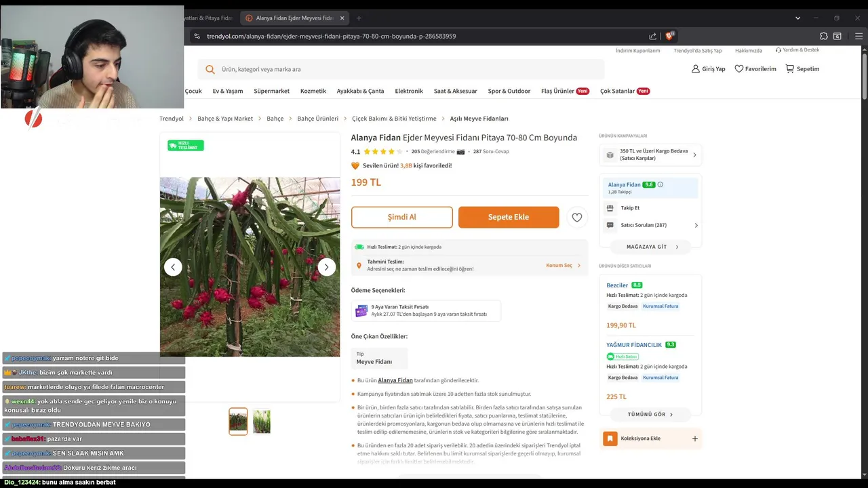Click the location pin icon at Tahmini Teslim
The height and width of the screenshot is (488, 868).
359,266
